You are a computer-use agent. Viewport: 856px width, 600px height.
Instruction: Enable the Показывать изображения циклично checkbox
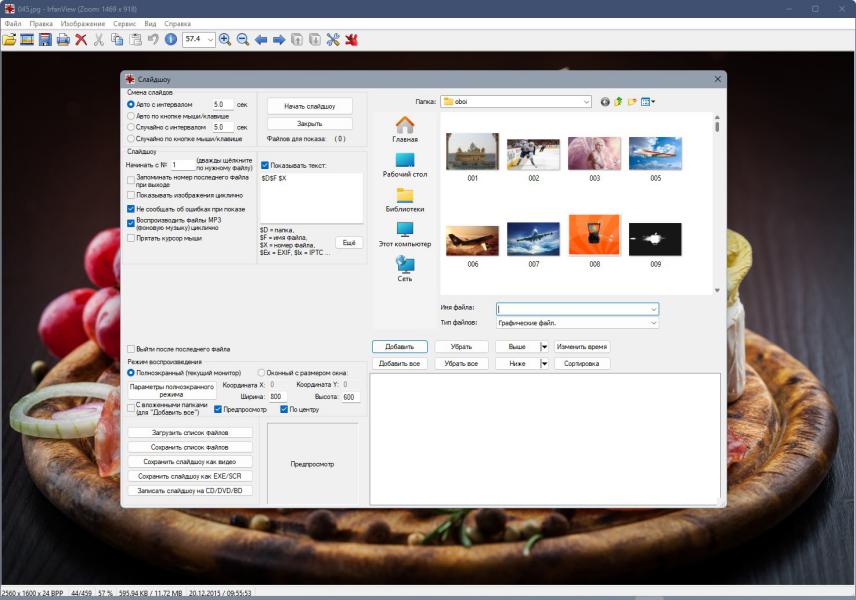131,195
